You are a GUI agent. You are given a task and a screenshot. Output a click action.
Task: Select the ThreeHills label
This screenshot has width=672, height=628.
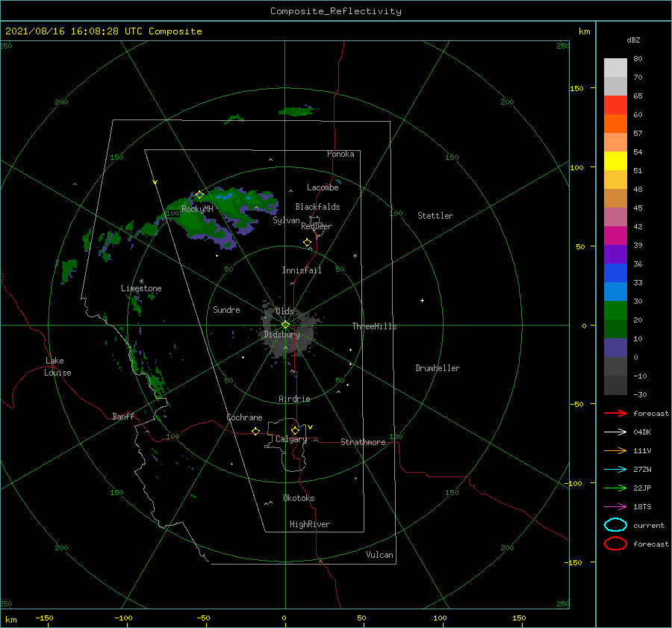click(x=374, y=326)
